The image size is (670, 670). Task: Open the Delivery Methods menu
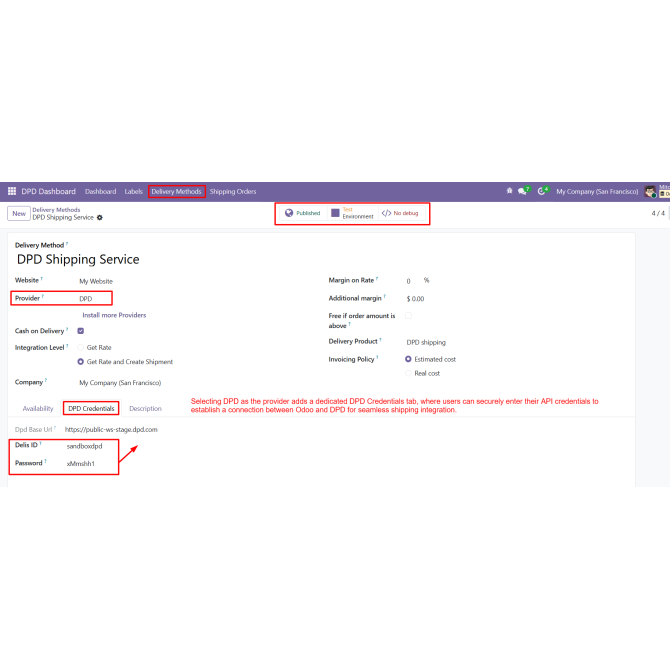click(x=176, y=191)
